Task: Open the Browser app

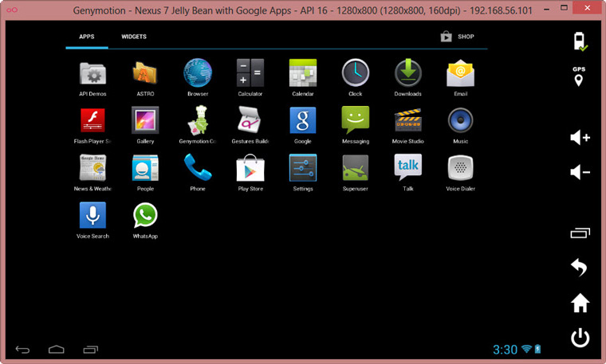Action: (198, 78)
